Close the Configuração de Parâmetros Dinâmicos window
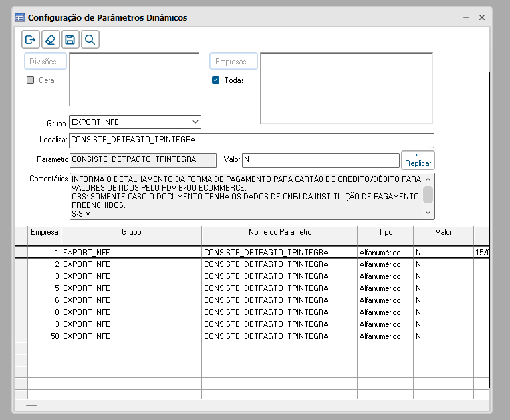This screenshot has width=510, height=420. (482, 17)
